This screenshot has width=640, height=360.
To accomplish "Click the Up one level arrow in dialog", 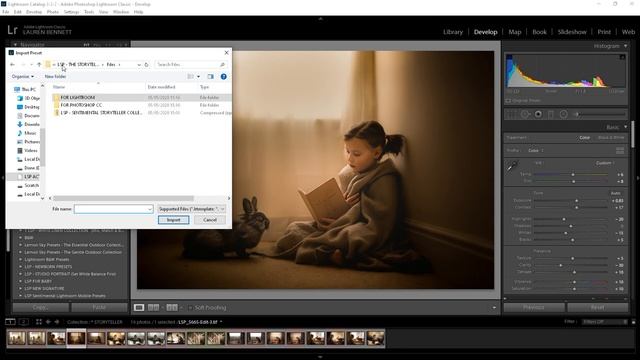I will click(39, 64).
